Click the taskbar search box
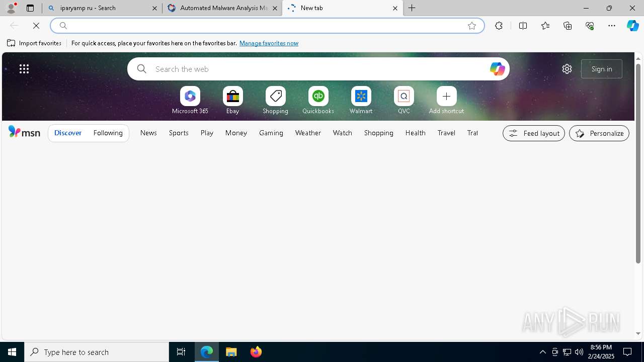 pos(97,352)
